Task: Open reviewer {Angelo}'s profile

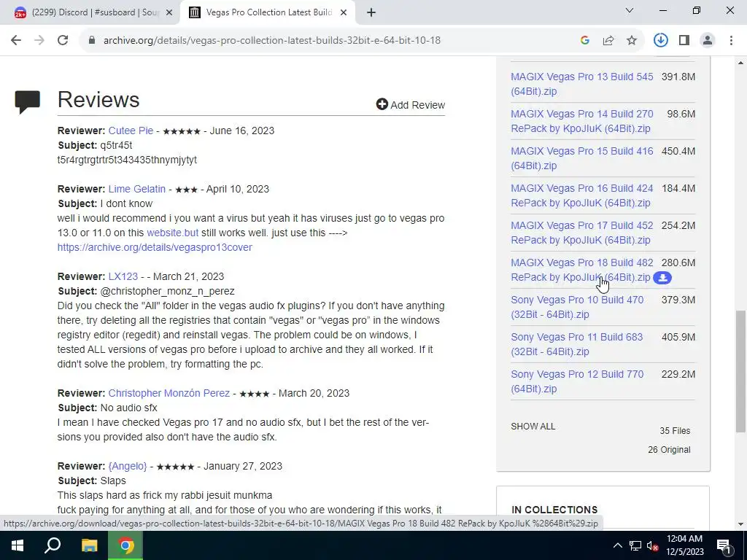Action: [127, 466]
